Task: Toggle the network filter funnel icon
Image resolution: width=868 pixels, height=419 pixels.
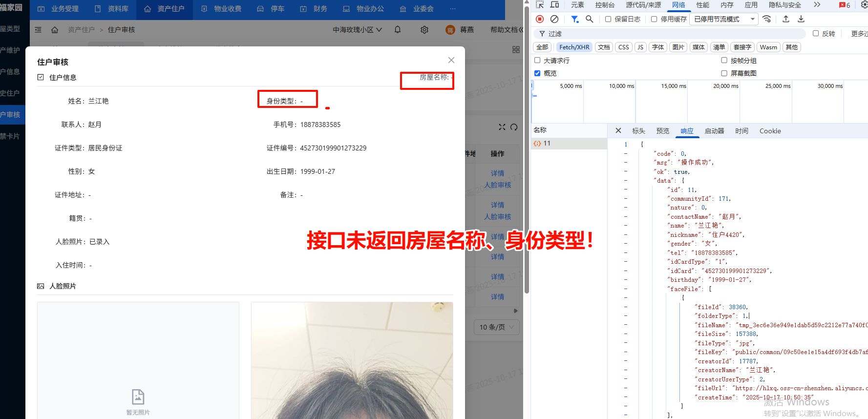Action: click(575, 19)
